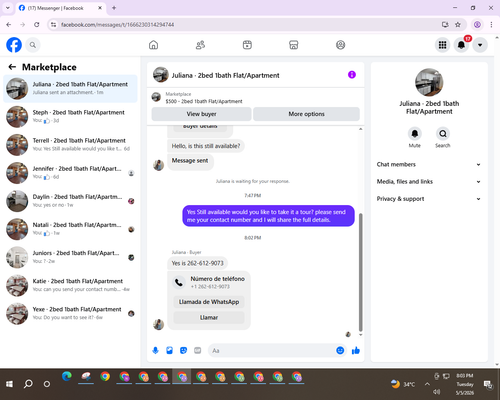This screenshot has height=400, width=500.
Task: Search in conversation magnifier icon
Action: [x=443, y=134]
